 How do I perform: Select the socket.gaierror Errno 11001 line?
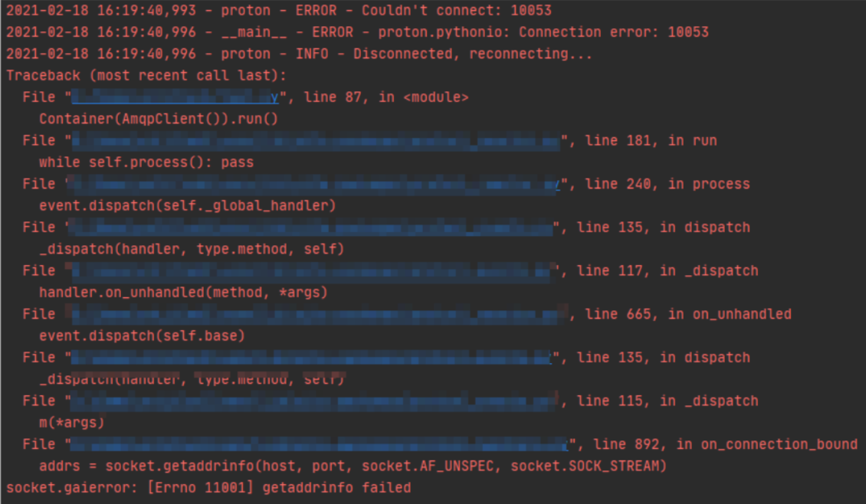pyautogui.click(x=208, y=487)
